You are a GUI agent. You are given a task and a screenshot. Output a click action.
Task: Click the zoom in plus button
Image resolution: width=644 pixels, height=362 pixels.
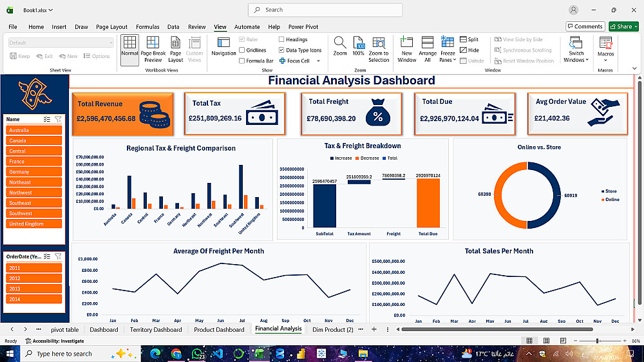[x=625, y=341]
